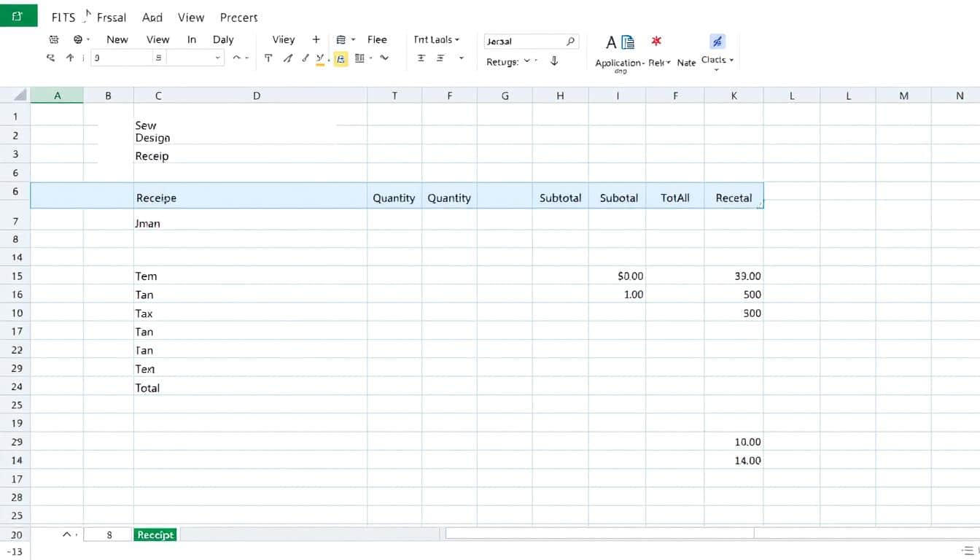Screen dimensions: 980x560
Task: Click the T text format icon
Action: [x=268, y=58]
